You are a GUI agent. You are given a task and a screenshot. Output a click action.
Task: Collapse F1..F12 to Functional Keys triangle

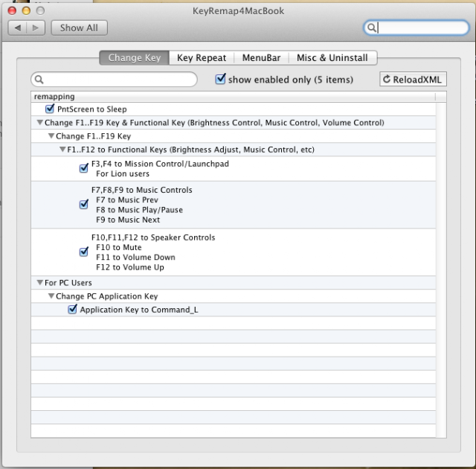[62, 149]
